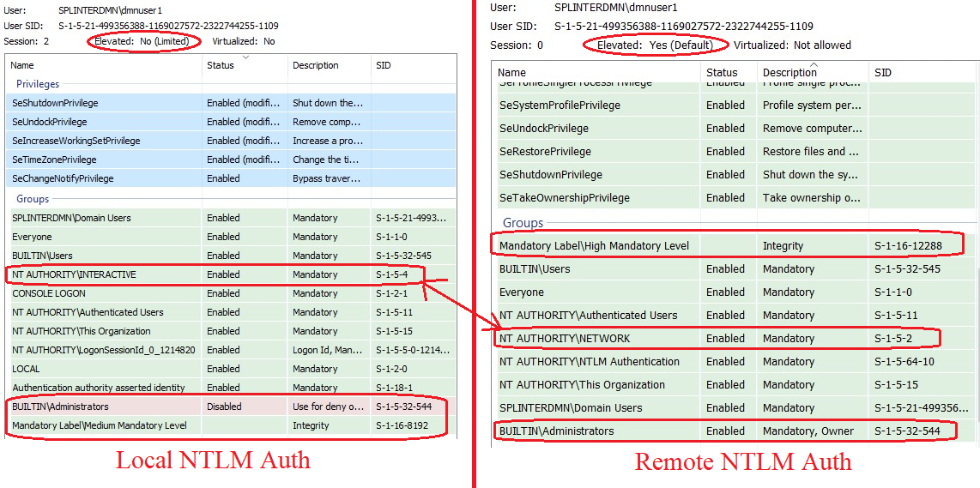Select the High Mandatory Level label row
The height and width of the screenshot is (488, 980).
point(594,246)
